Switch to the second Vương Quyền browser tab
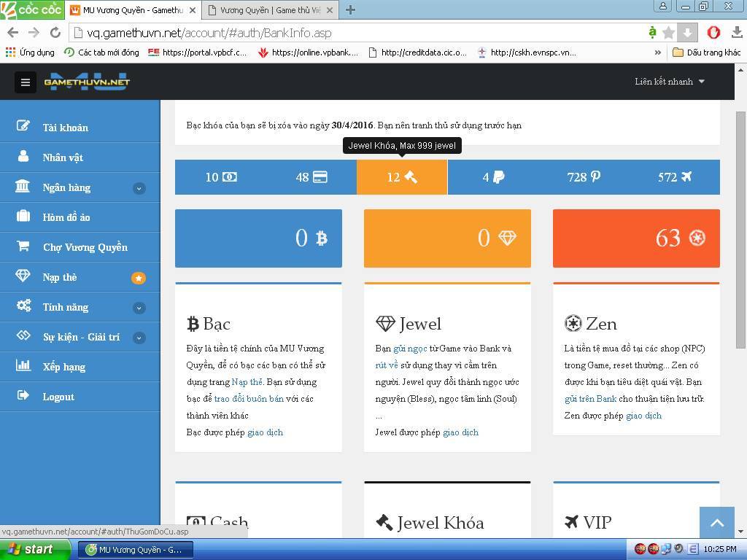The image size is (747, 560). (x=270, y=9)
